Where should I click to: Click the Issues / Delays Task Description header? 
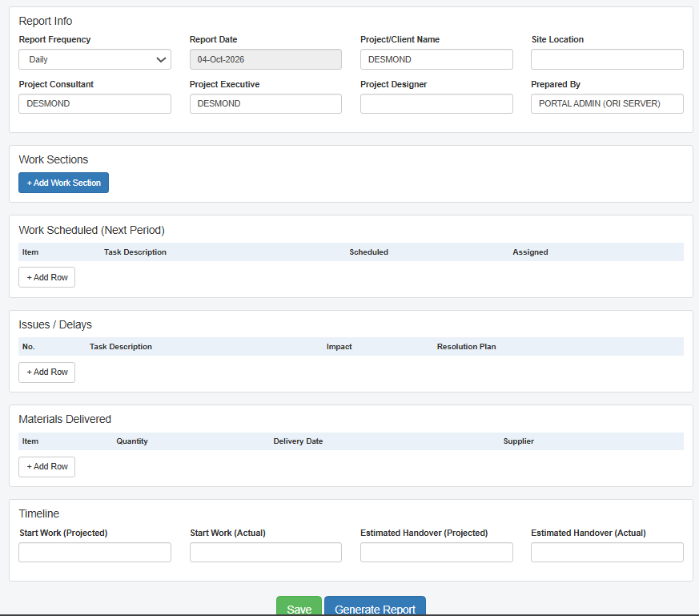pyautogui.click(x=121, y=347)
